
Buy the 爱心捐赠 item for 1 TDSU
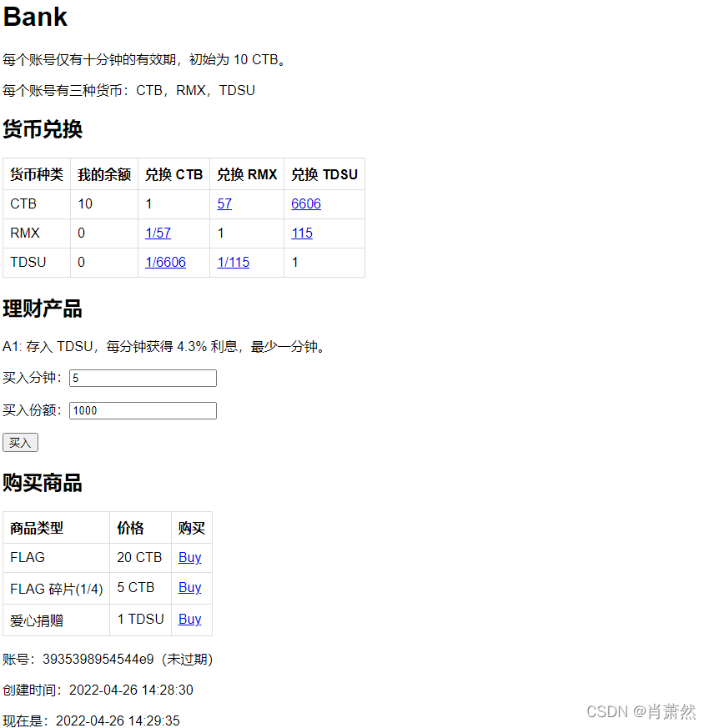[x=190, y=620]
